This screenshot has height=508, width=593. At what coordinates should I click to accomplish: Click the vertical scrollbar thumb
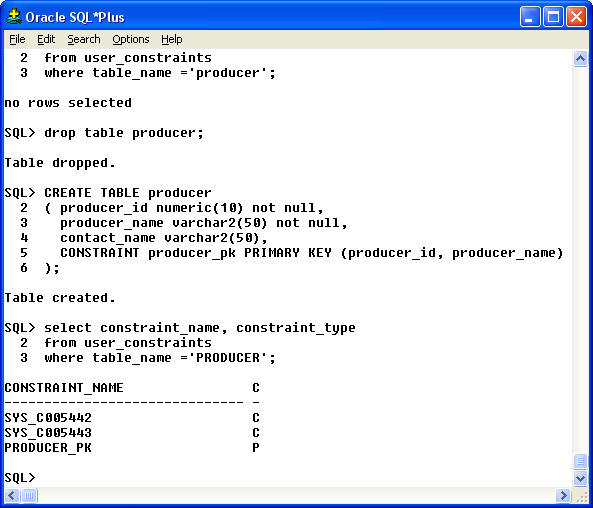pyautogui.click(x=580, y=461)
